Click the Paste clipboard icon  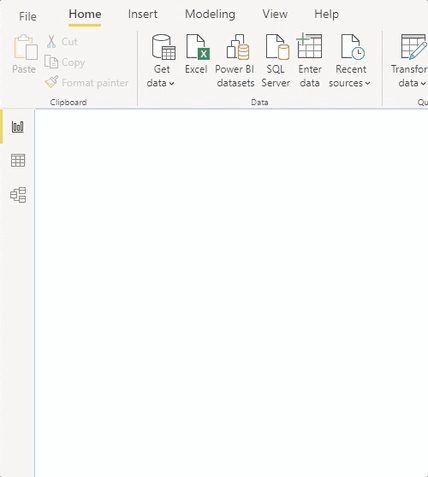point(25,47)
